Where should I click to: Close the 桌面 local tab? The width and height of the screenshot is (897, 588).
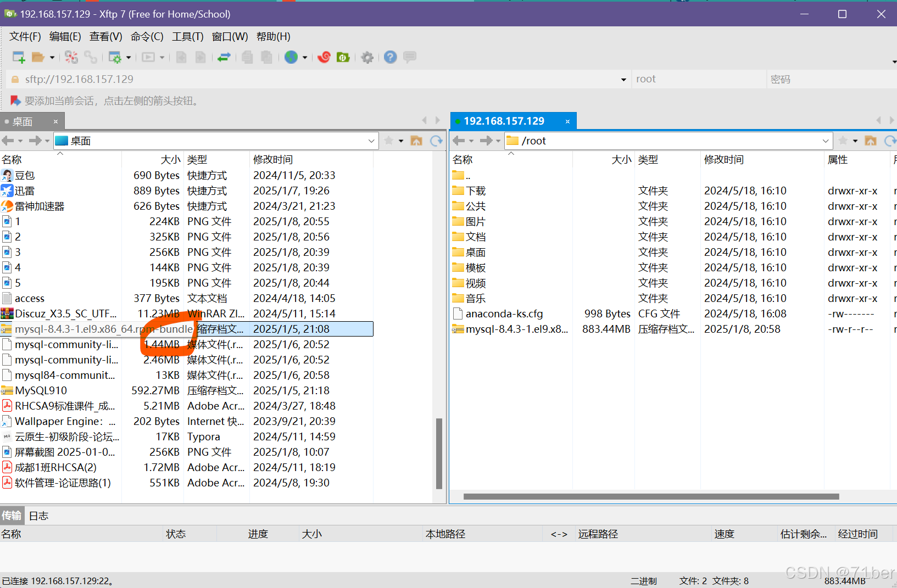coord(55,122)
